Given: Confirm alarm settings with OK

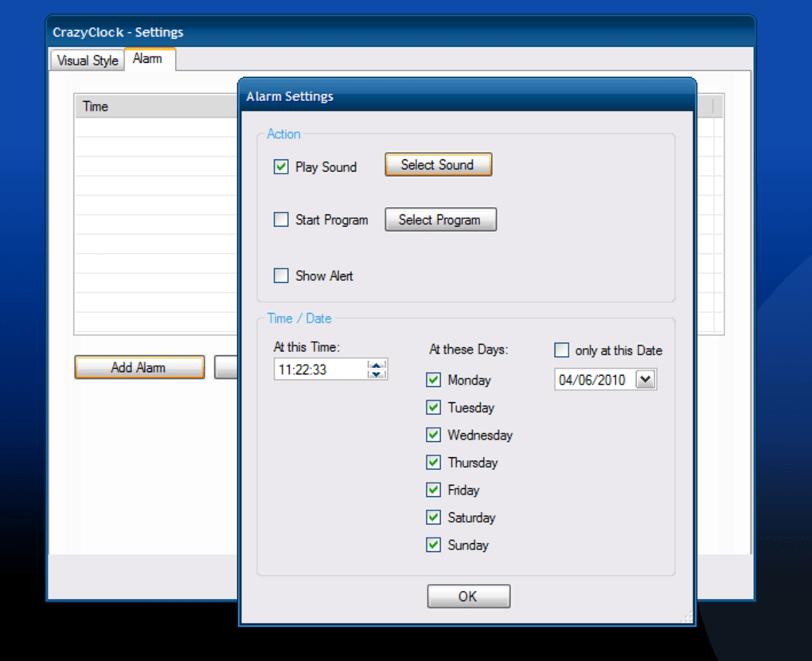Looking at the screenshot, I should click(x=468, y=596).
